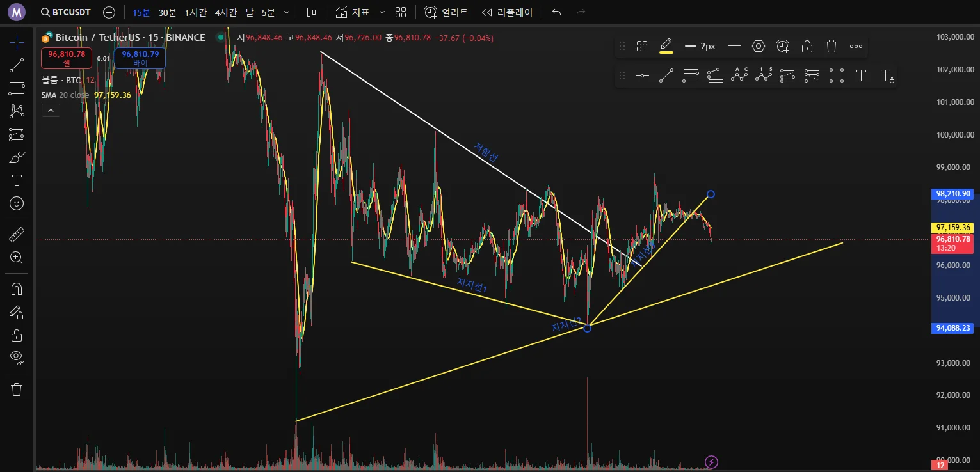Open the chart patterns tool group
Screen dimensions: 980x472
coord(17,111)
